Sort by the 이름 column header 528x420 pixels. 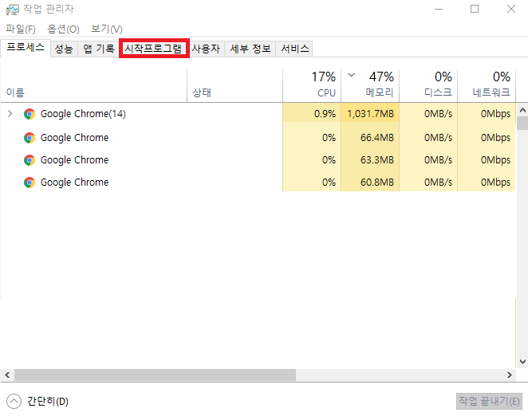94,85
